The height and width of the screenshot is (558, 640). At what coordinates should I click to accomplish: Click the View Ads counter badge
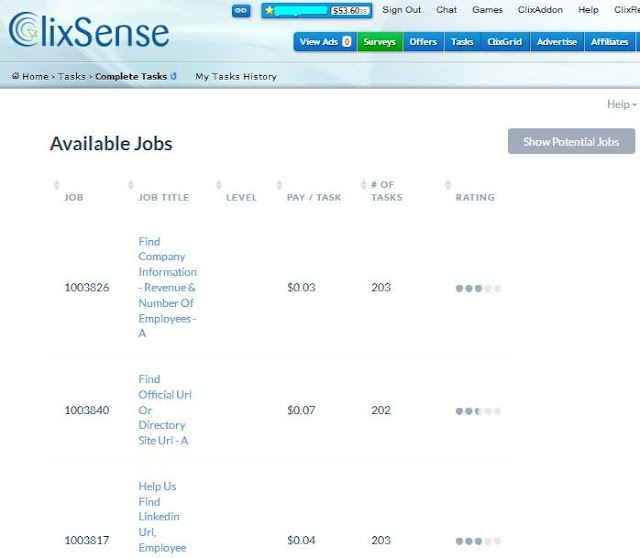[347, 42]
